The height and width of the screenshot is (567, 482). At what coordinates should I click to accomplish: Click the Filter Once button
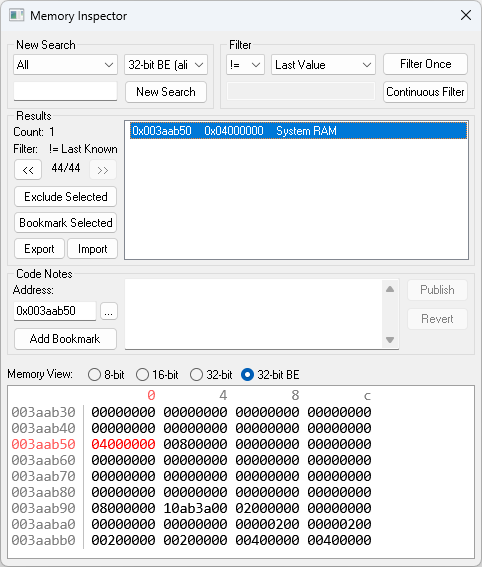coord(425,64)
